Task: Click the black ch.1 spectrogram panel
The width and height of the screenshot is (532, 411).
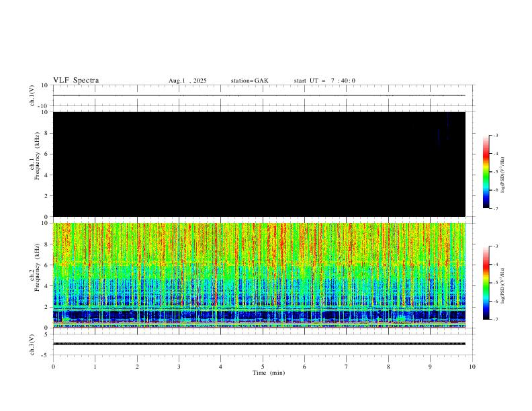Action: (x=259, y=164)
